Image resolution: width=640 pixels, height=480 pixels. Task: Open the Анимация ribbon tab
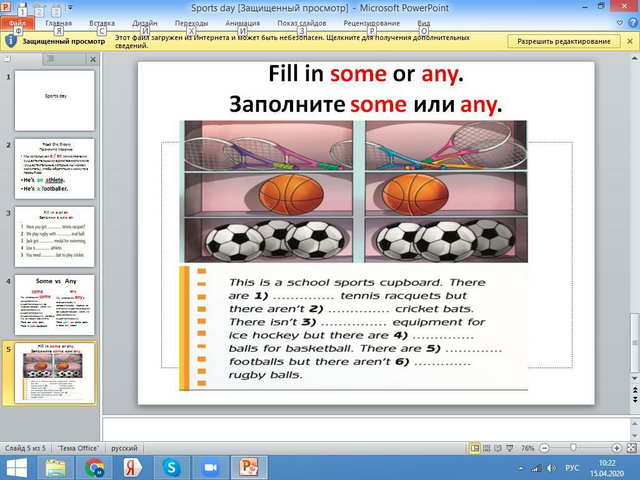242,23
